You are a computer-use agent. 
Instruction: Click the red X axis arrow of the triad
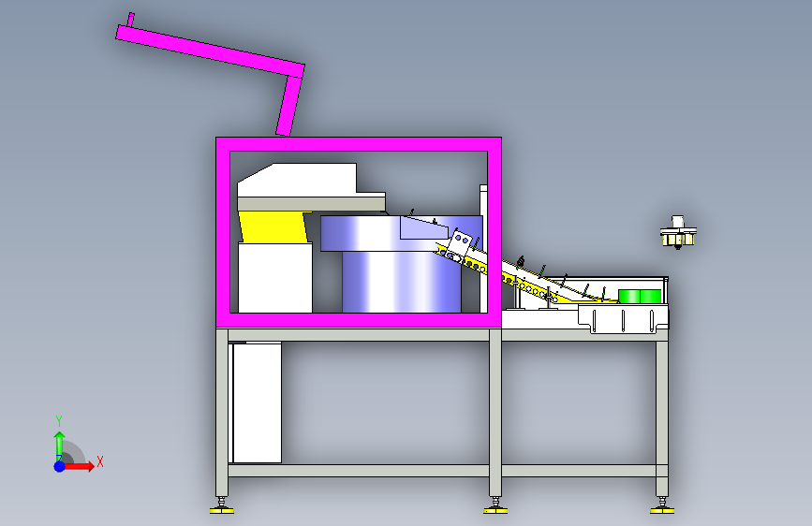point(79,466)
